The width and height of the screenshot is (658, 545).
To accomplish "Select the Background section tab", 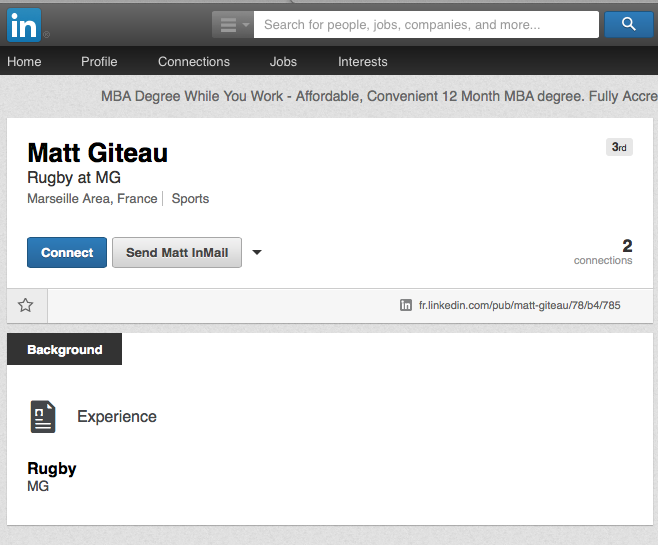I will 64,349.
